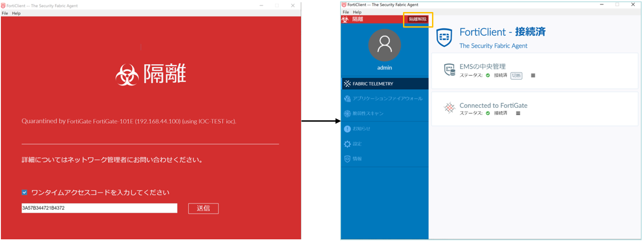The height and width of the screenshot is (242, 644).
Task: Click 'The Security Fabric Agent' subtitle text
Action: coord(494,46)
